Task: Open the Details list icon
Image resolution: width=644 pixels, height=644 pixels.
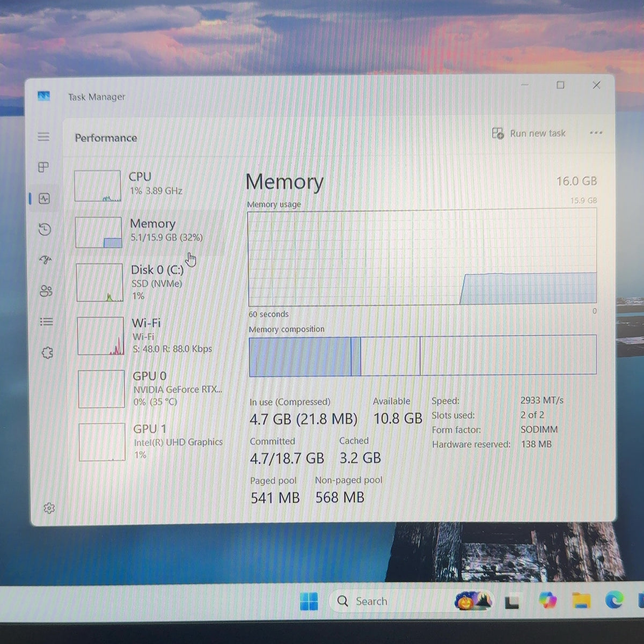Action: click(x=47, y=321)
